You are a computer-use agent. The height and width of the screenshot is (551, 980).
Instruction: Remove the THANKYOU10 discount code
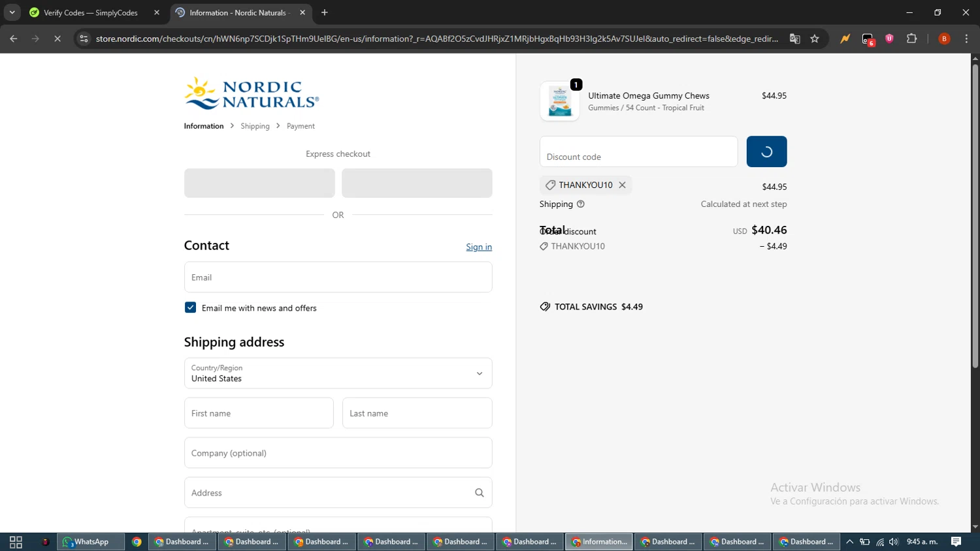pos(623,185)
